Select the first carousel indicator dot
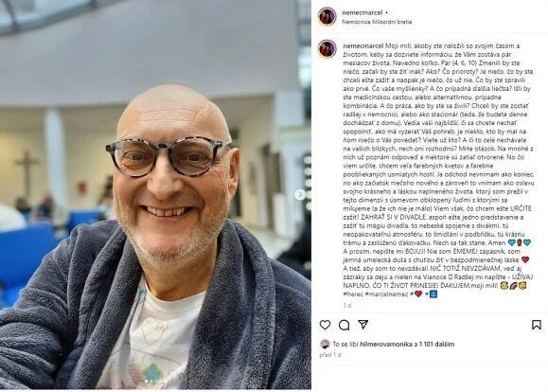 pyautogui.click(x=147, y=381)
